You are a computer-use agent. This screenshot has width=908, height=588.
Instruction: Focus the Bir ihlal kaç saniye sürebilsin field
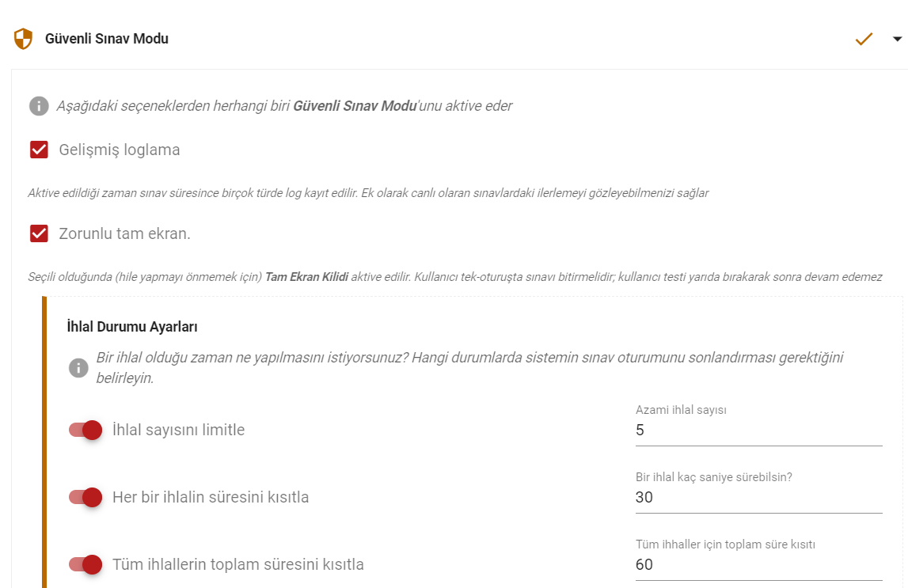758,497
